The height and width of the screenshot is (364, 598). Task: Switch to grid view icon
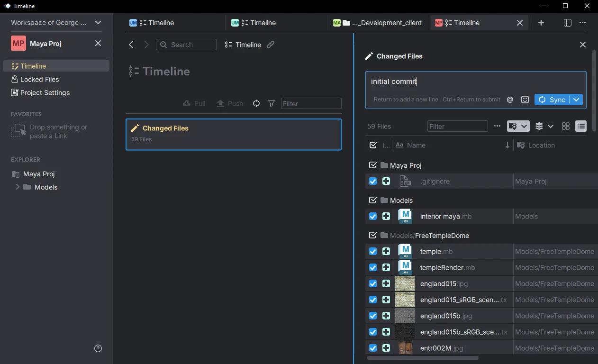tap(566, 126)
